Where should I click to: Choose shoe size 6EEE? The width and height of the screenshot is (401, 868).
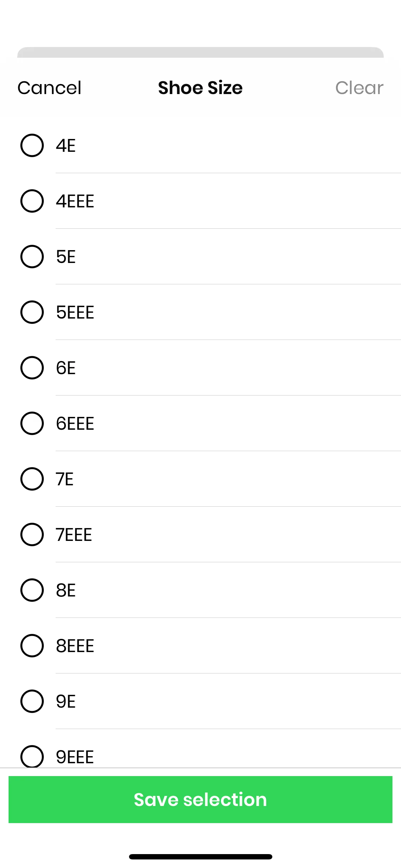(x=32, y=423)
